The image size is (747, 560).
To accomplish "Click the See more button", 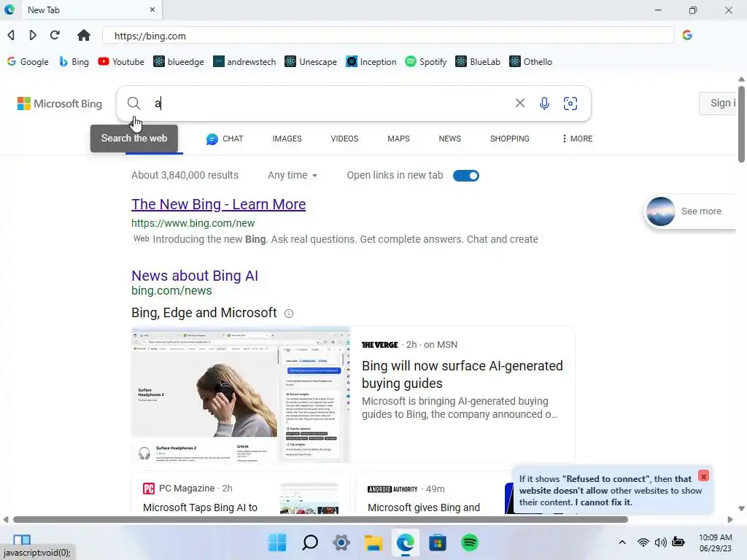I will (690, 211).
